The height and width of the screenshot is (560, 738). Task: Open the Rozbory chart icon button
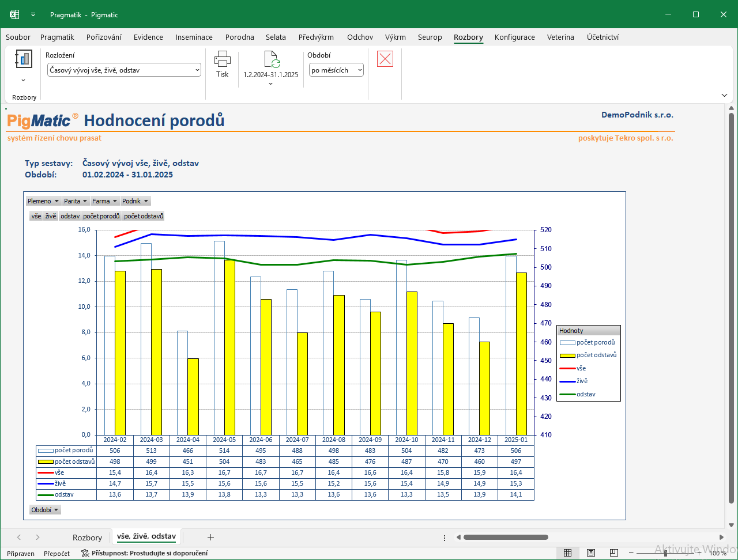[24, 59]
